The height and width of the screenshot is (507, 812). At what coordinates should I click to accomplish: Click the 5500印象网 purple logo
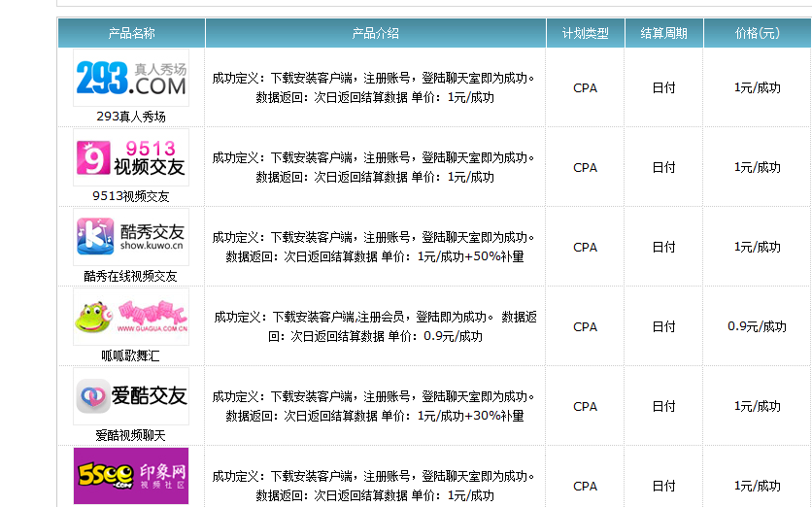coord(131,476)
